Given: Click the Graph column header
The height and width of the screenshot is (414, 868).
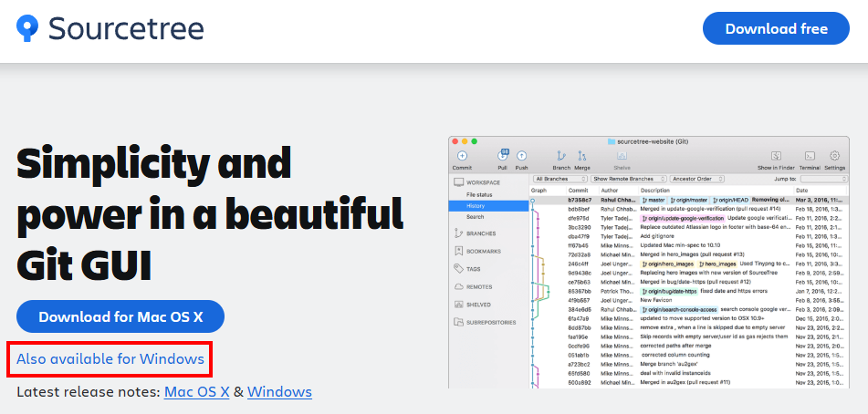Looking at the screenshot, I should (x=539, y=191).
